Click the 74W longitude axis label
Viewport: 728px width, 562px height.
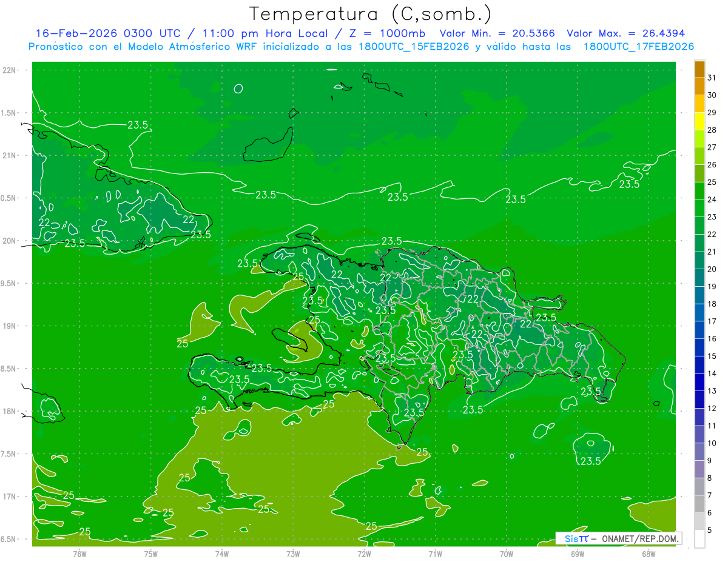click(222, 554)
